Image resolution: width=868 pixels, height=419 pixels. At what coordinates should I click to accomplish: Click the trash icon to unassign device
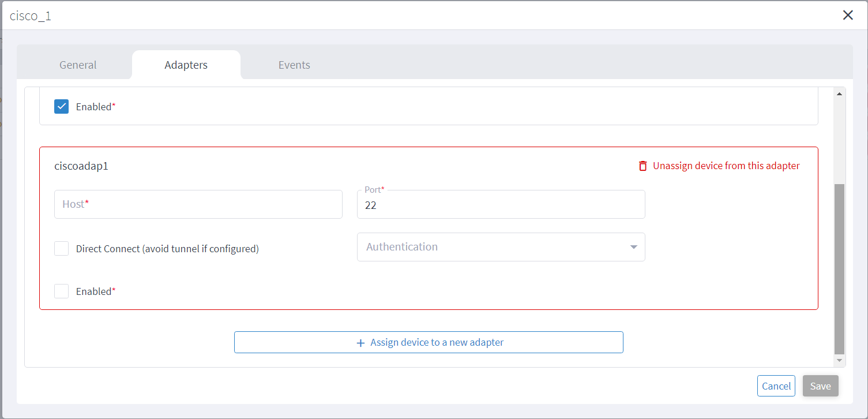tap(642, 166)
